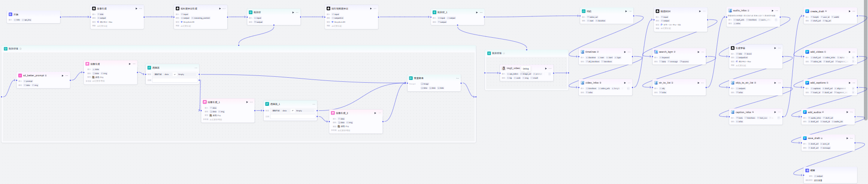
Task: Click the str_to_list plugin icon
Action: 656,83
